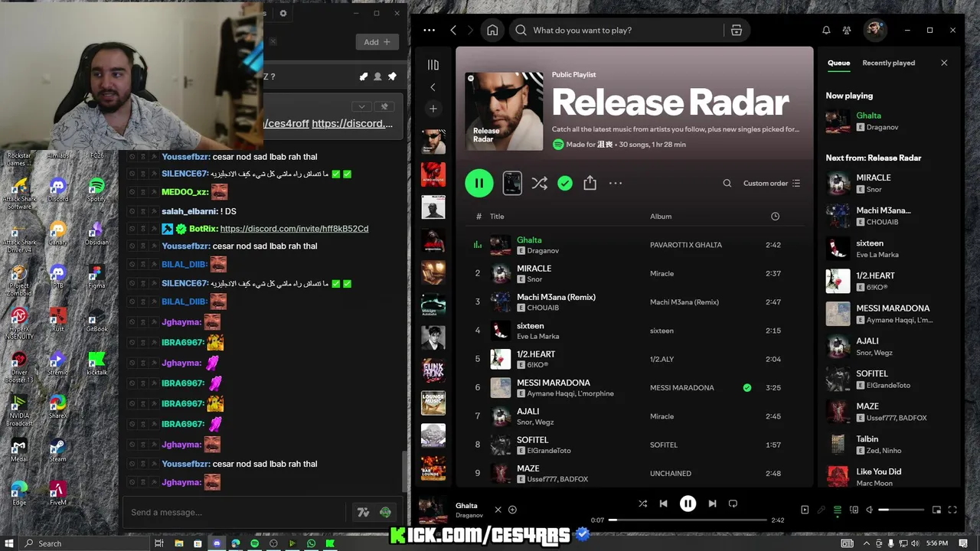
Task: Toggle shuffle in the bottom player bar
Action: (x=642, y=504)
